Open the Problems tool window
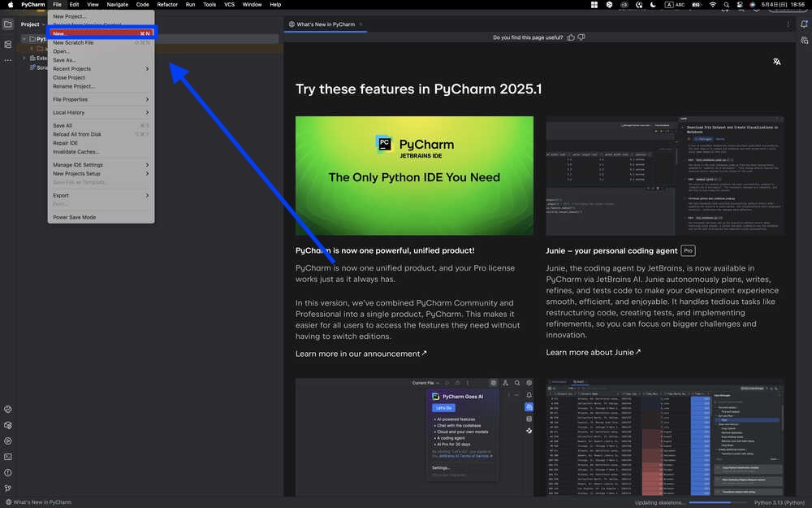The width and height of the screenshot is (812, 508). pos(8,473)
